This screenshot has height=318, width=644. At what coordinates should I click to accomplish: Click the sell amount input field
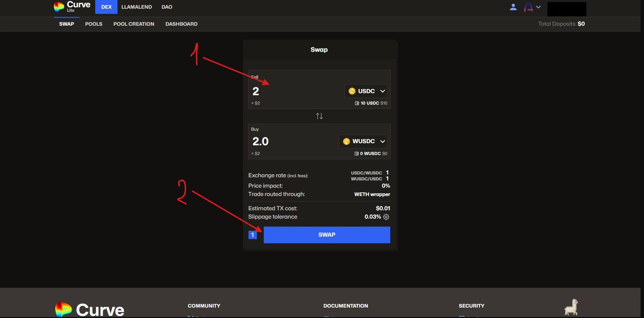coord(295,91)
